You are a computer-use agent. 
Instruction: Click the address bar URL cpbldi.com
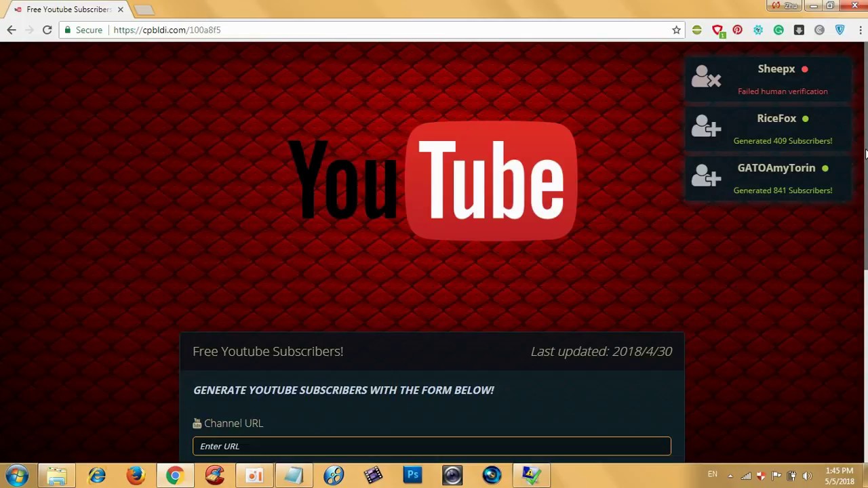coord(167,30)
